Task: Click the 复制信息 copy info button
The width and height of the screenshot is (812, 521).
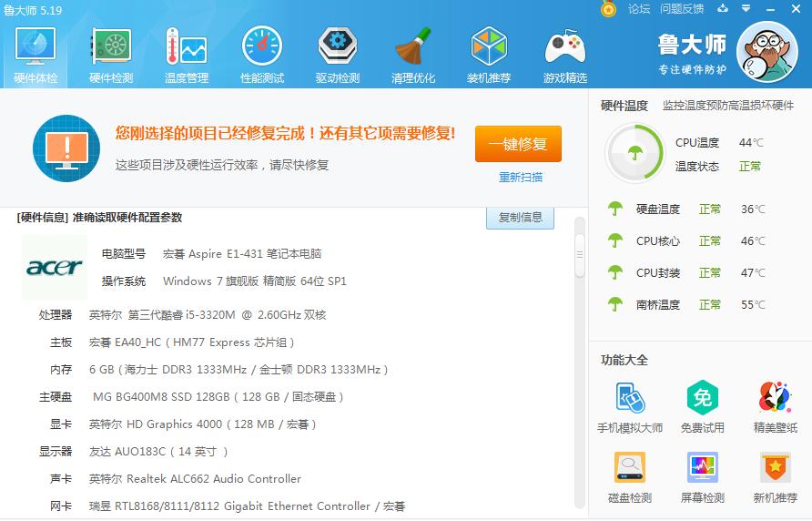Action: 520,218
